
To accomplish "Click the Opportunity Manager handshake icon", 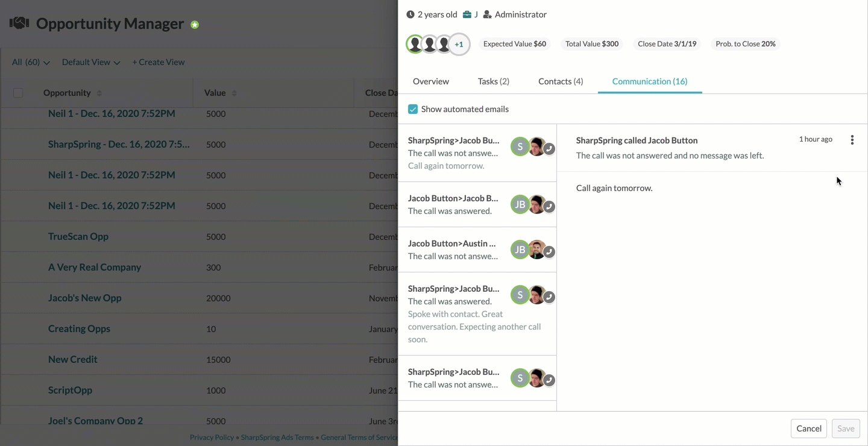I will pos(19,24).
